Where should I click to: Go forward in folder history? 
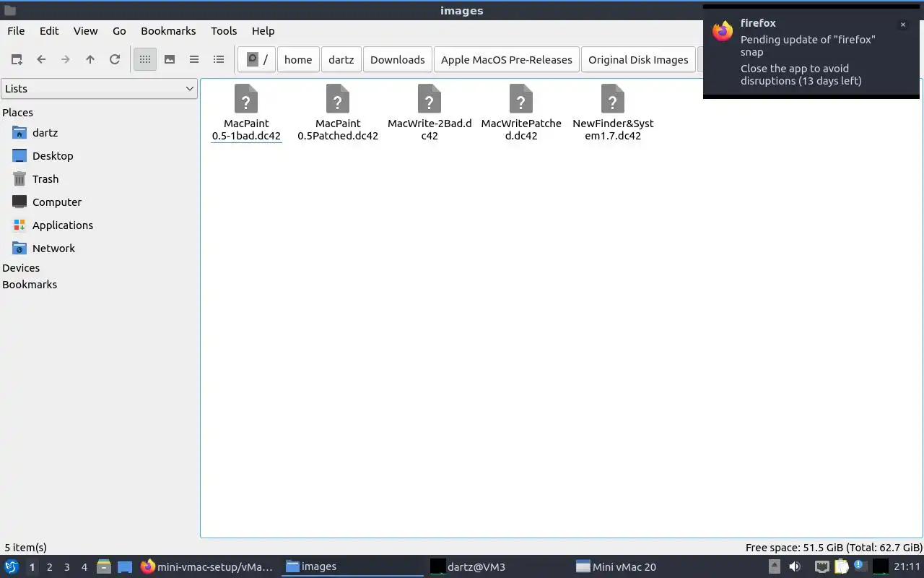66,60
